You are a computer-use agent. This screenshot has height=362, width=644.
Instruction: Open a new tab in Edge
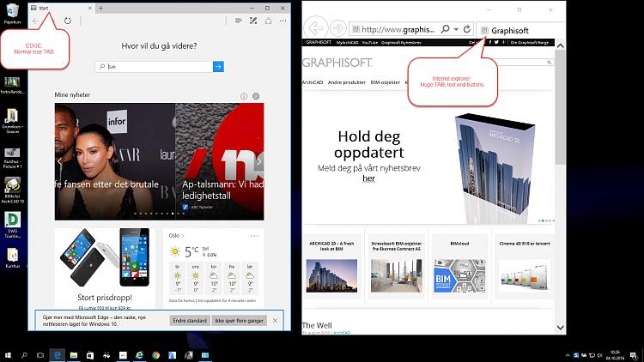coord(100,8)
